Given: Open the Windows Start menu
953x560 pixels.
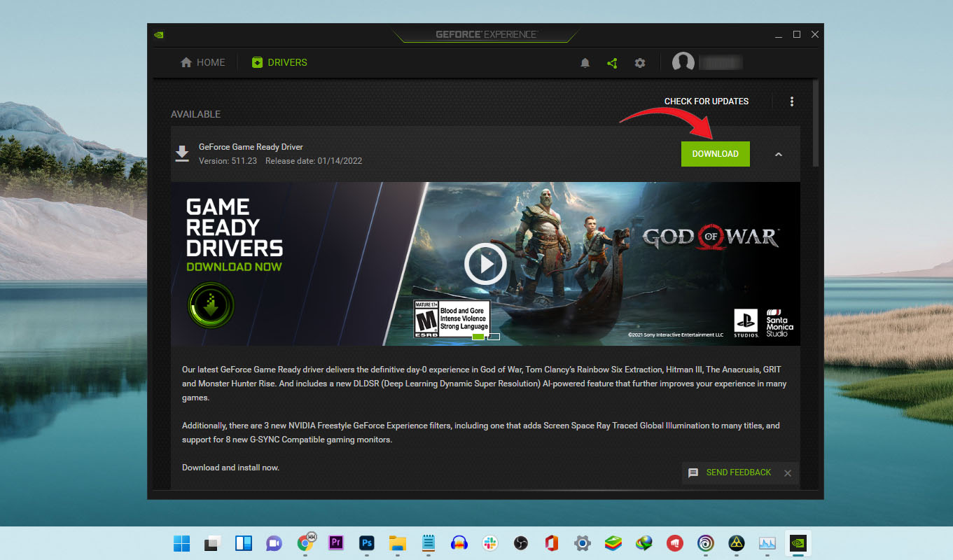Looking at the screenshot, I should pyautogui.click(x=182, y=543).
